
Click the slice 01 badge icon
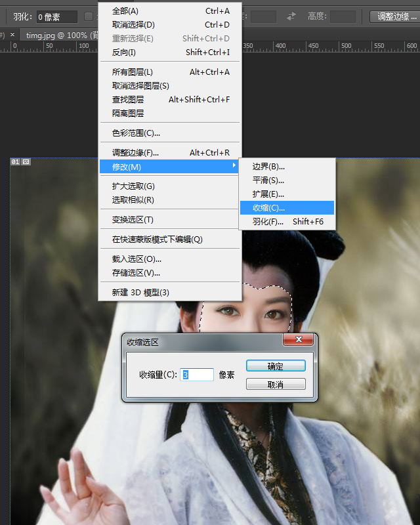coord(15,161)
